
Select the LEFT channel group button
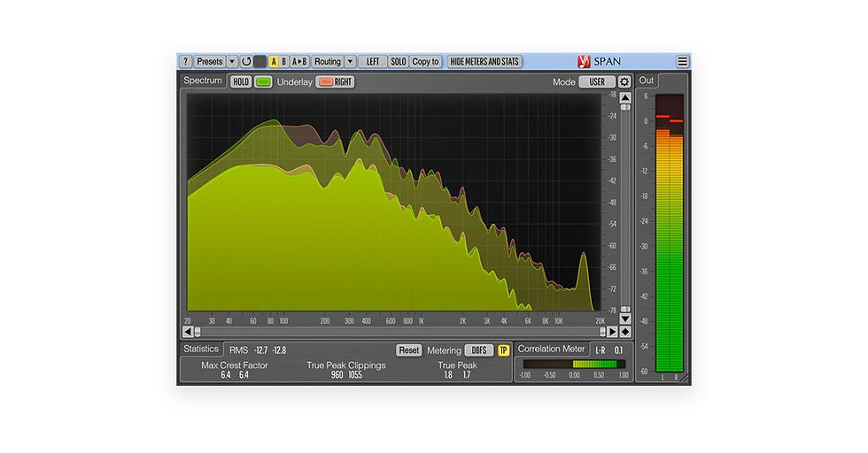click(x=373, y=61)
